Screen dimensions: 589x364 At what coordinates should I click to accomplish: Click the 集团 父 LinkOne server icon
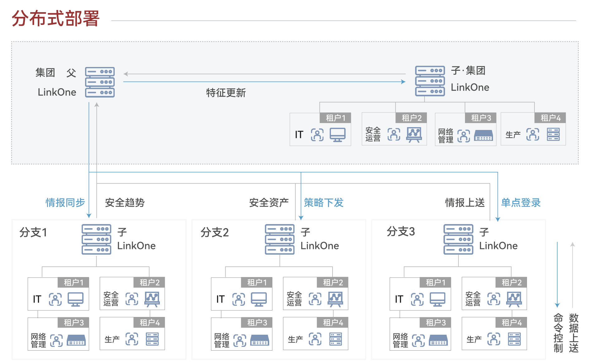tap(100, 82)
